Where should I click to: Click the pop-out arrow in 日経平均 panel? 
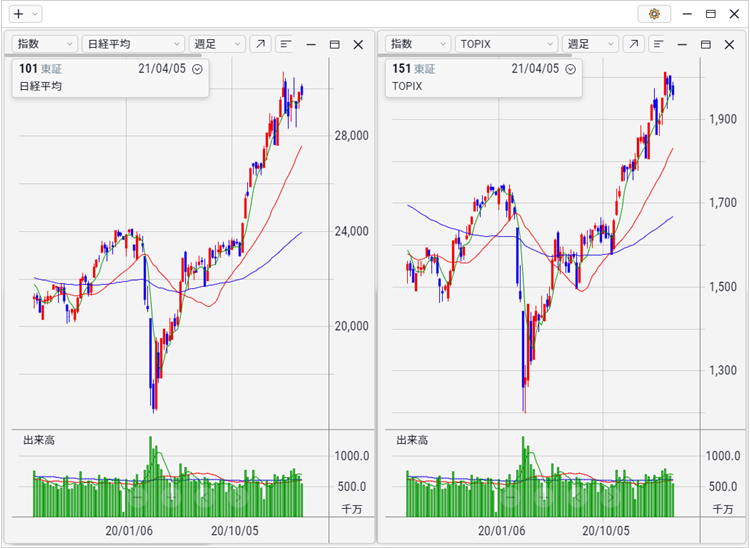[x=260, y=44]
